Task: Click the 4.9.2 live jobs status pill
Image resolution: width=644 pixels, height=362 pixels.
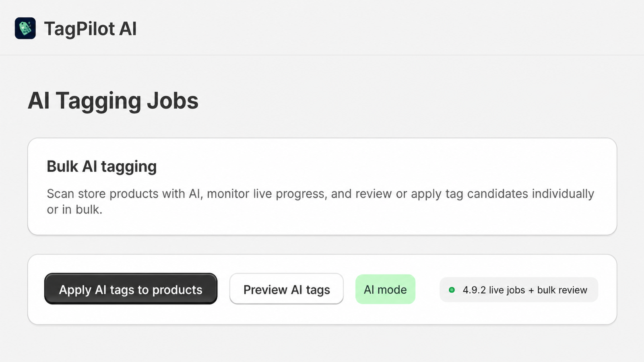Action: tap(519, 290)
